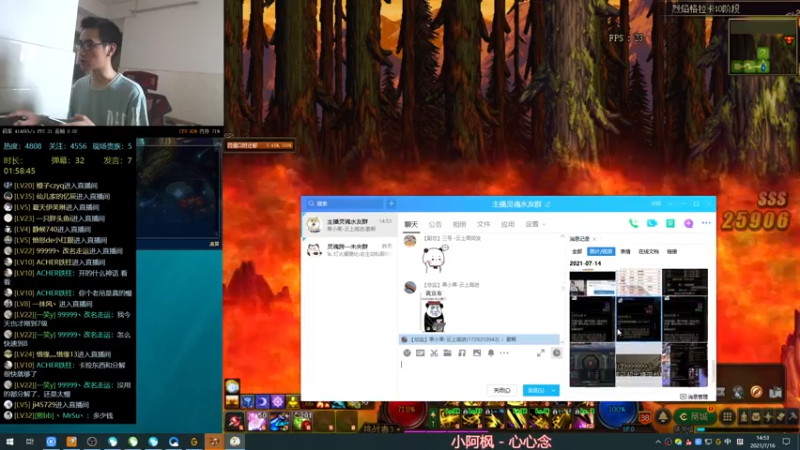Click the edit pencil beside group title
800x450 pixels.
547,204
